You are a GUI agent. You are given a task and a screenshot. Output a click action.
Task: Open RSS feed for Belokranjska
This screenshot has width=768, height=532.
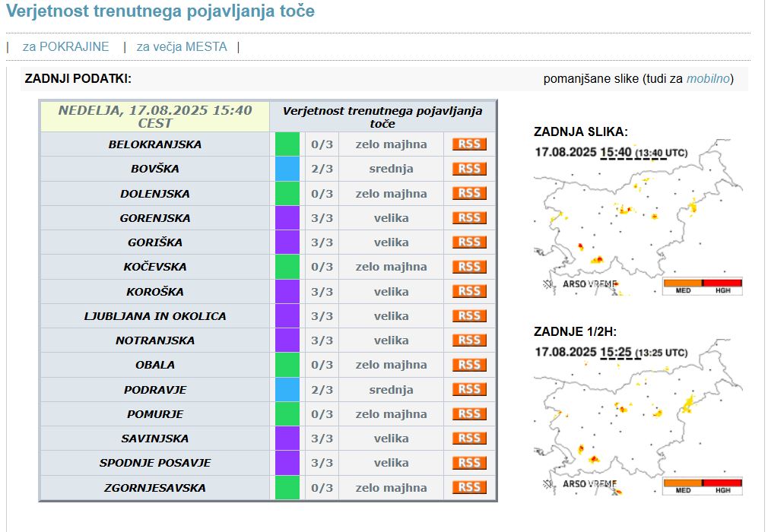point(469,144)
